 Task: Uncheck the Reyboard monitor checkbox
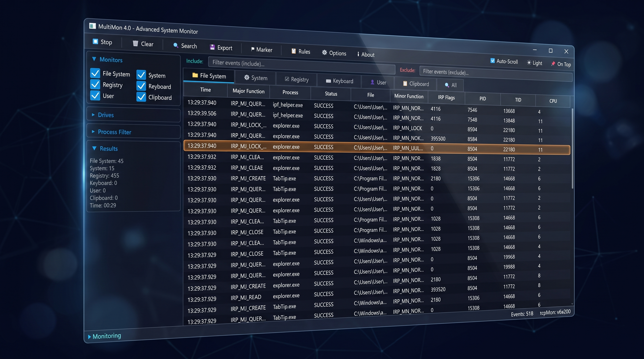click(141, 86)
